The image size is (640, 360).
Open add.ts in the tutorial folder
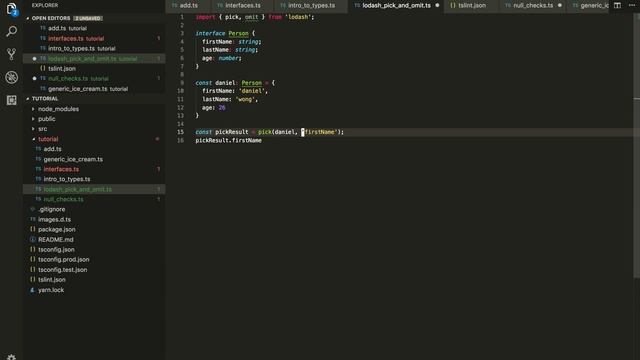coord(52,149)
